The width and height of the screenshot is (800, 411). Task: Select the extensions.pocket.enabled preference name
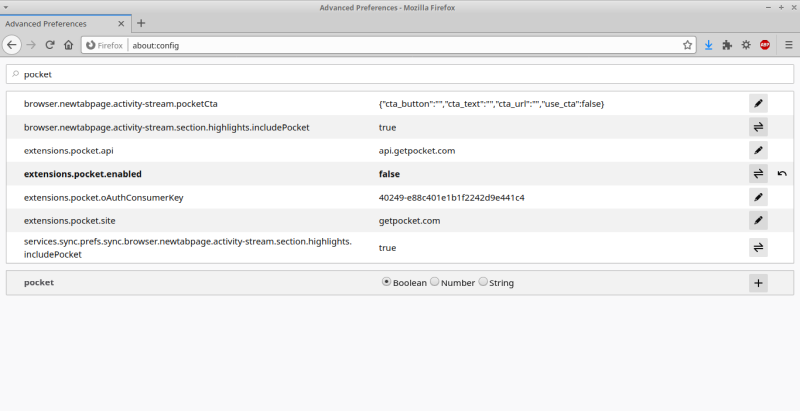pos(83,174)
